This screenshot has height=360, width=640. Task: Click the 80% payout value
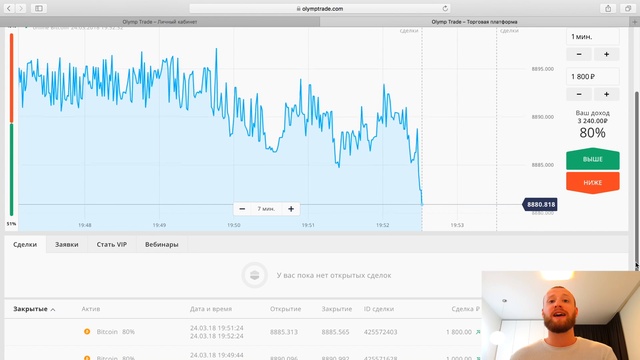[x=592, y=133]
